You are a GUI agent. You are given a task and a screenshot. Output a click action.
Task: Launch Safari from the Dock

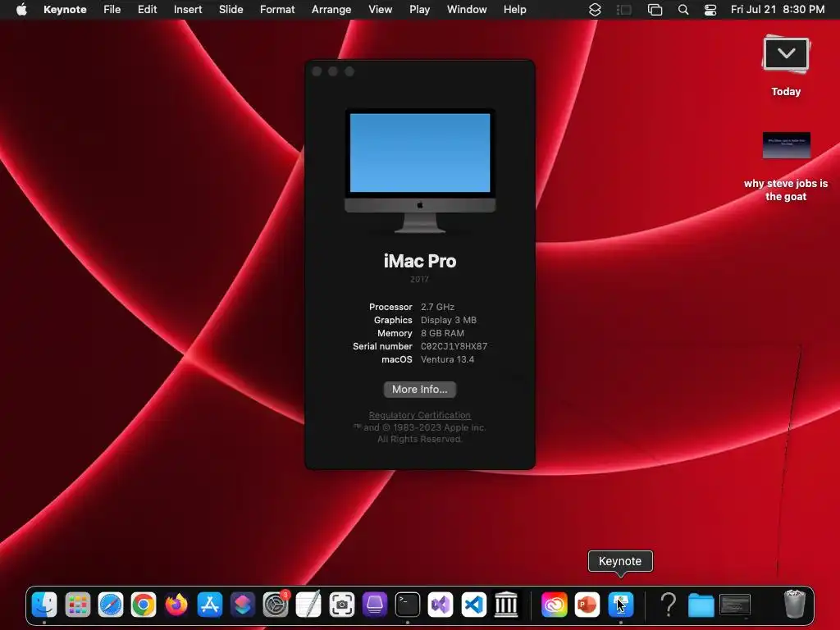pyautogui.click(x=111, y=605)
